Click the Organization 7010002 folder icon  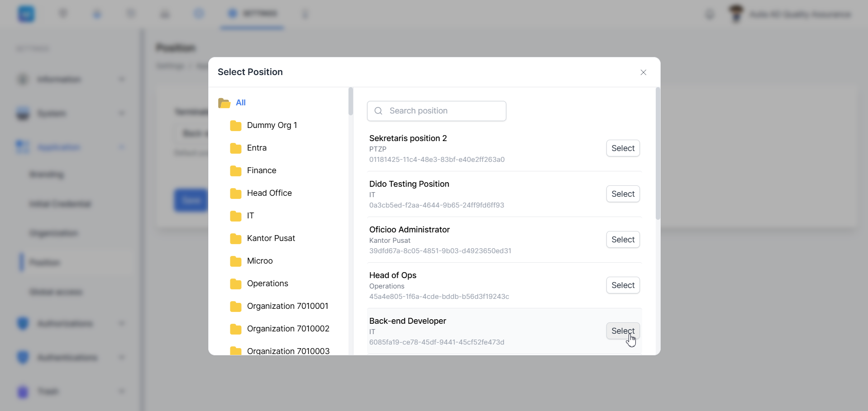click(236, 329)
